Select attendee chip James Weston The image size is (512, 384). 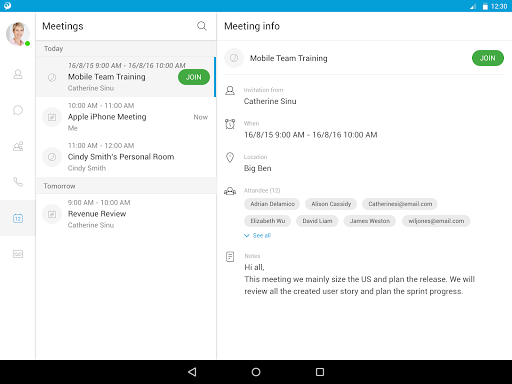370,221
